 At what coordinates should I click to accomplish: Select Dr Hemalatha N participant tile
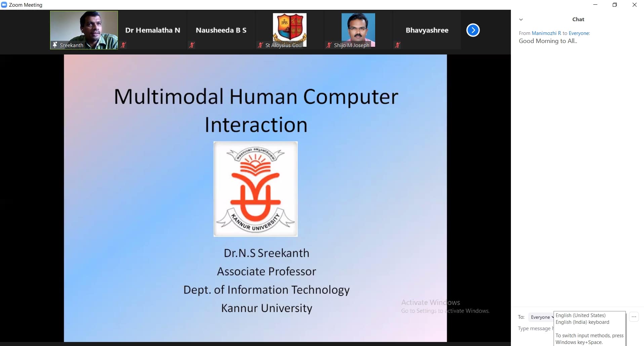click(153, 30)
